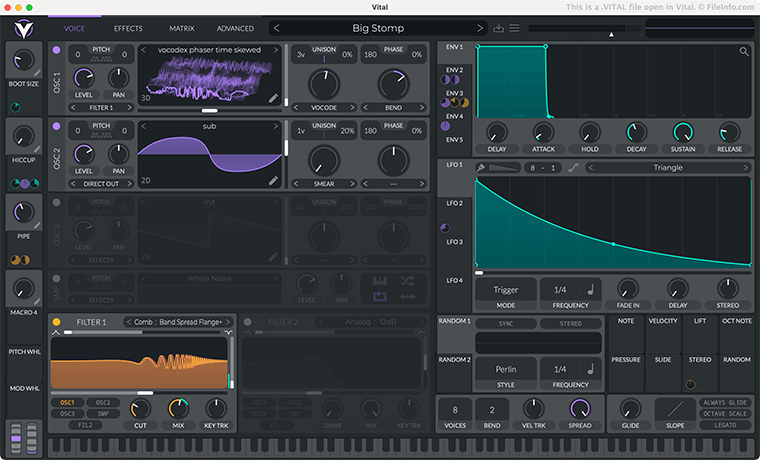Screen dimensions: 760x460
Task: Disable oscillator 1 with its power toggle
Action: 56,51
